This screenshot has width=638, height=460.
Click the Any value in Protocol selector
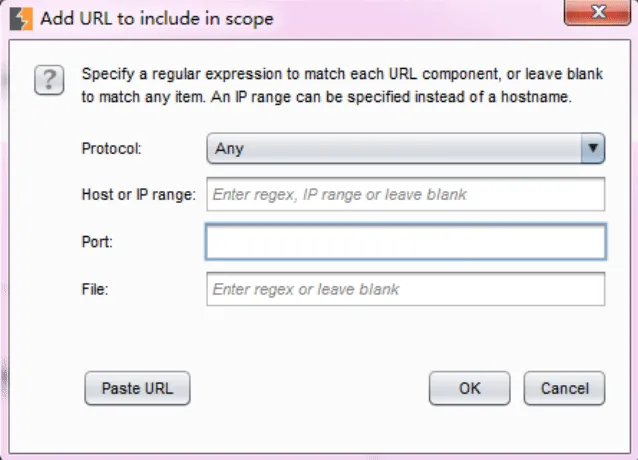[229, 149]
